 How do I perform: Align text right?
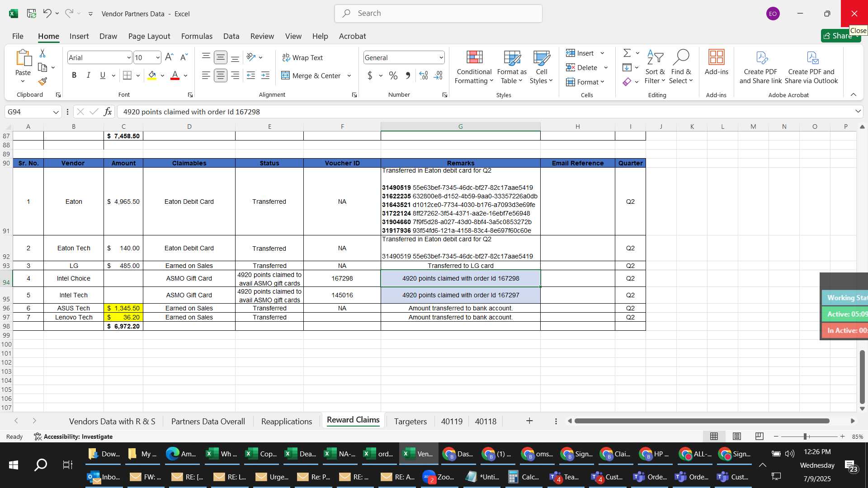tap(235, 75)
